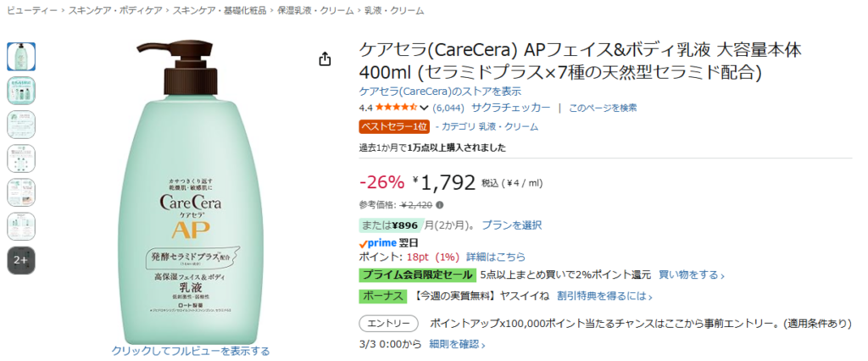Open 割引特典を得るには link
868x361 pixels.
(x=604, y=296)
